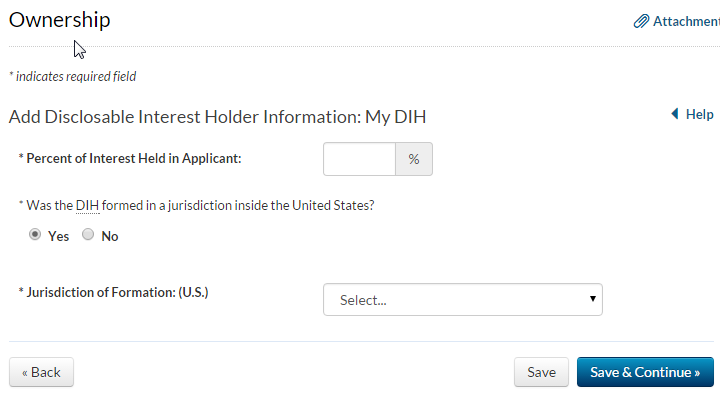
Task: Click the Ownership page heading
Action: click(x=60, y=20)
